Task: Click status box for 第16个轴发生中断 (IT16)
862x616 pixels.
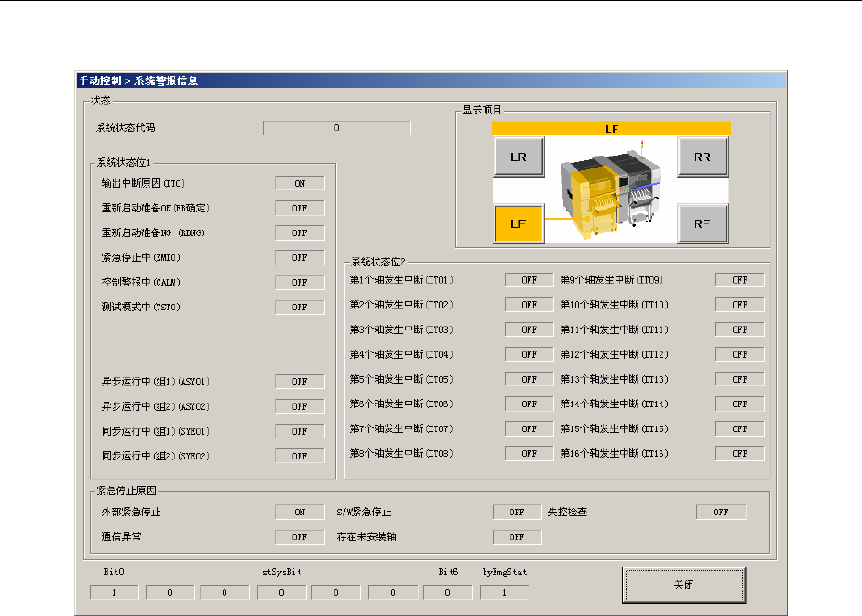Action: pyautogui.click(x=739, y=453)
